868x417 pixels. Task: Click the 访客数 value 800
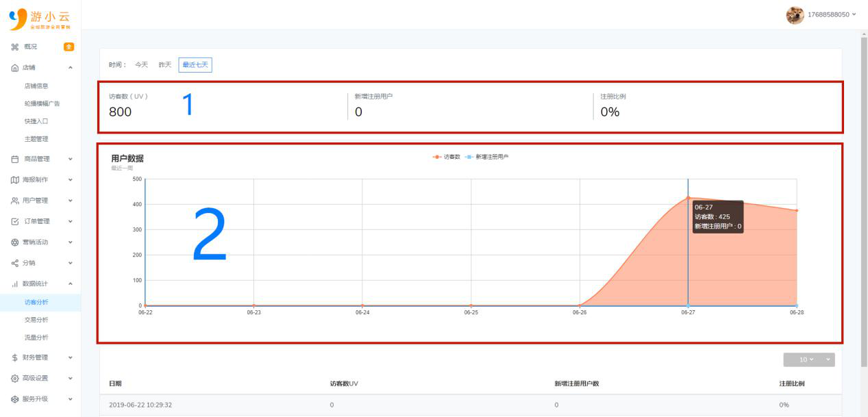pyautogui.click(x=120, y=112)
